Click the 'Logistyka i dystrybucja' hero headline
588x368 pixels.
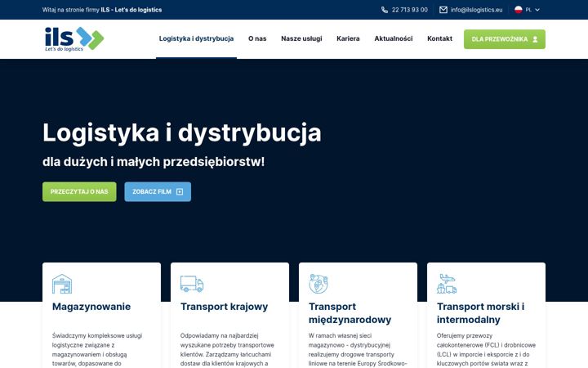[182, 132]
